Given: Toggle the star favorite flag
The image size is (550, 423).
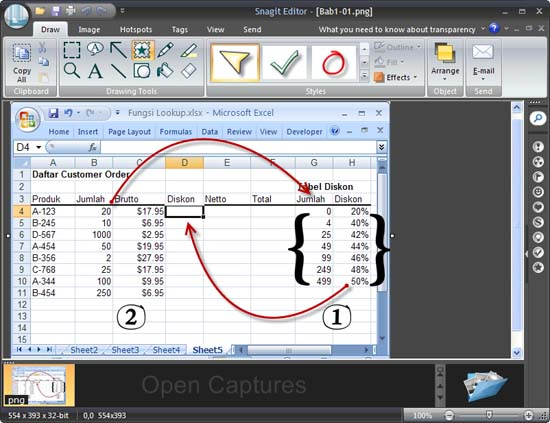Looking at the screenshot, I should pos(538,268).
